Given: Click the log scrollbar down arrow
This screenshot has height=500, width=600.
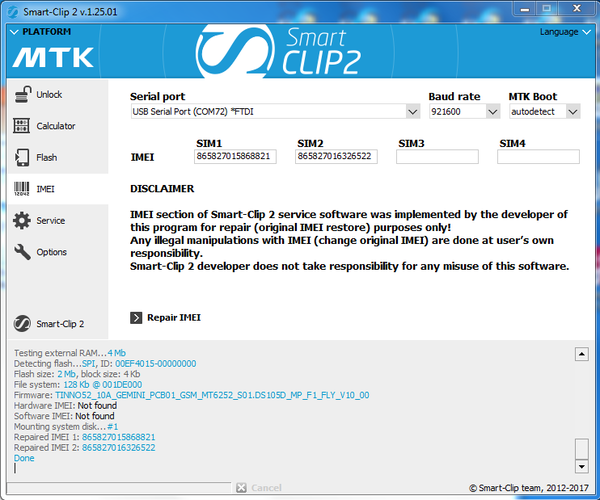Looking at the screenshot, I should point(582,466).
